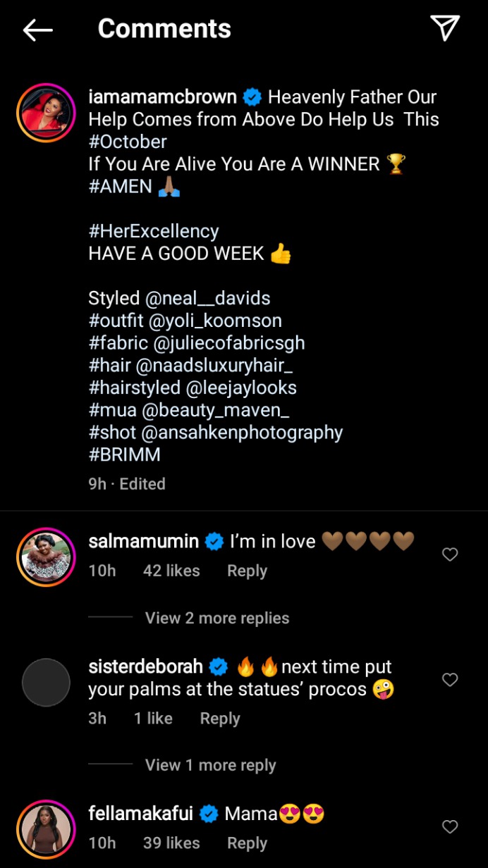488x868 pixels.
Task: Expand View 2 more replies
Action: pos(216,618)
